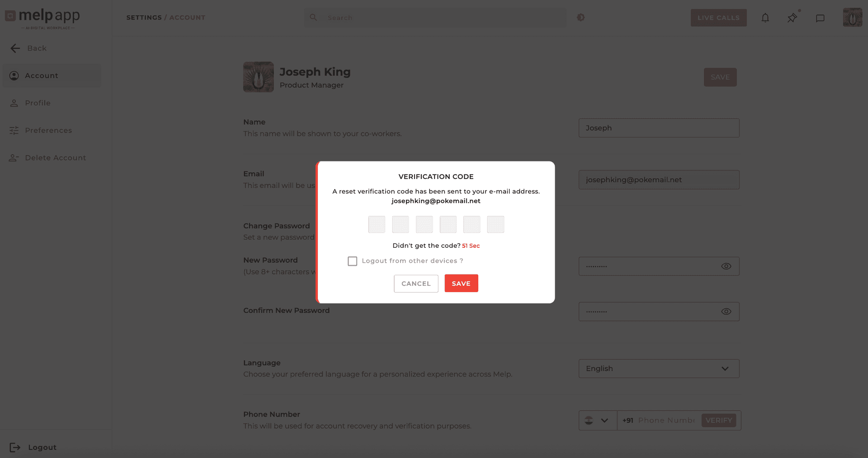868x458 pixels.
Task: Toggle dark mode with the theme icon
Action: [x=581, y=17]
